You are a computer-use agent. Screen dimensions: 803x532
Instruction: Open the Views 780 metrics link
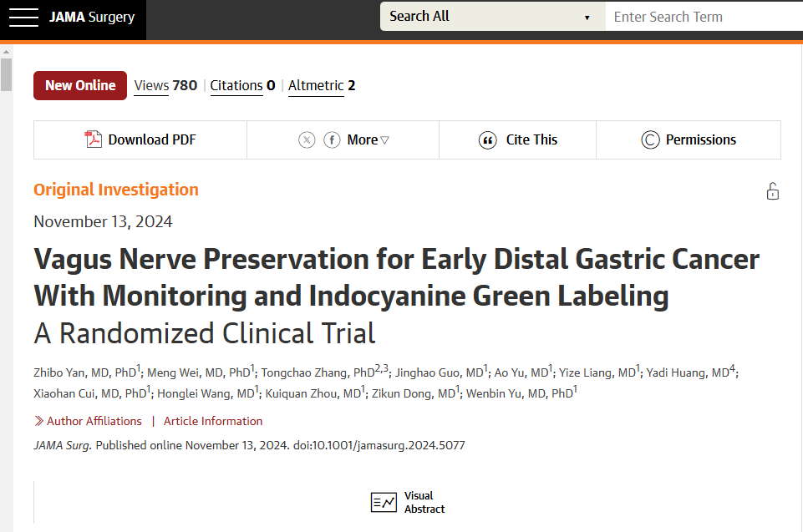coord(165,85)
